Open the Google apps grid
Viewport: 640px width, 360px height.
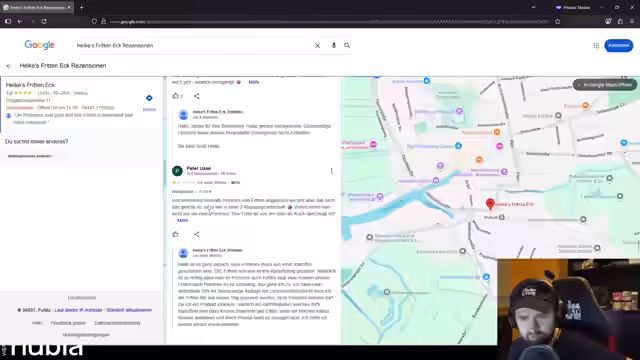tap(596, 46)
